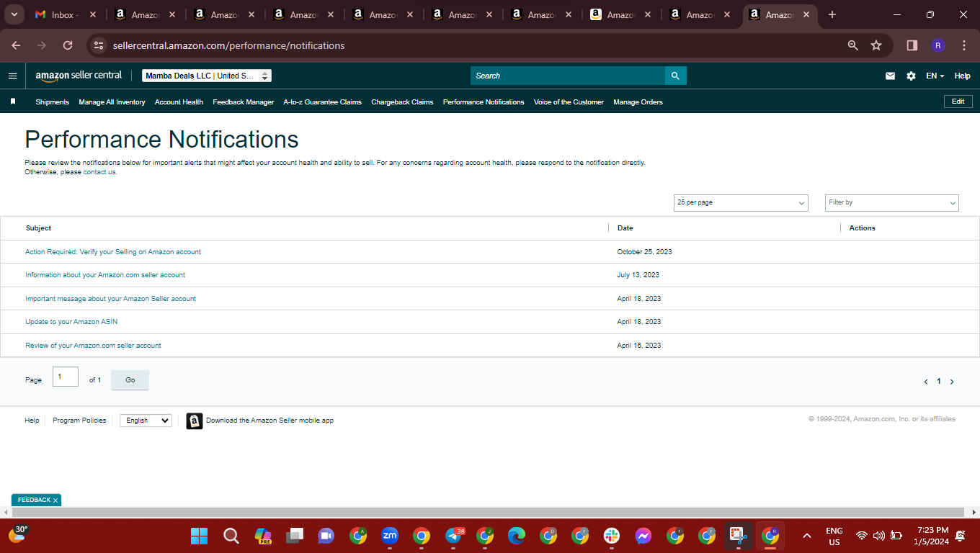
Task: Open Feedback Manager
Action: click(244, 102)
